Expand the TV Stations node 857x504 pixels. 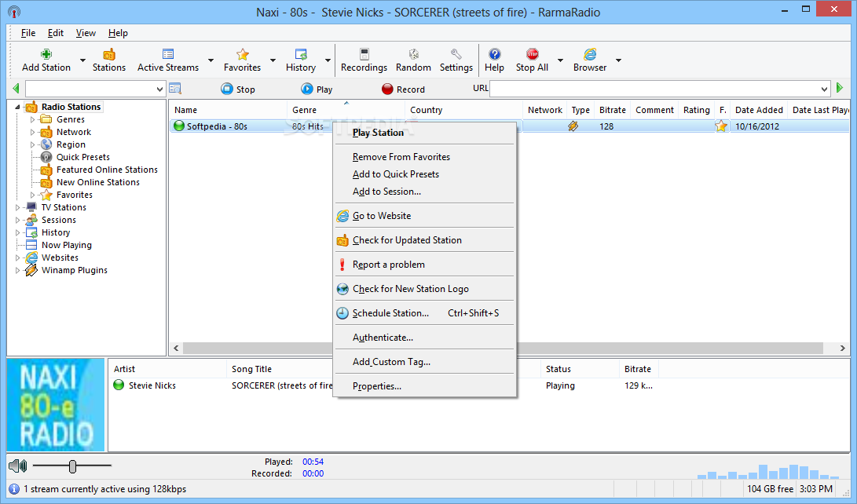(17, 207)
